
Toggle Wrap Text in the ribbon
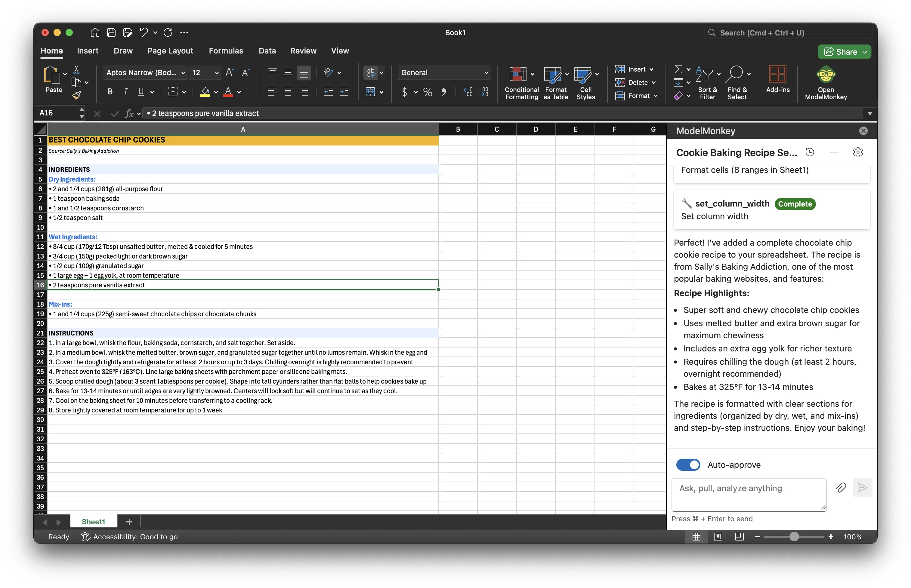371,72
